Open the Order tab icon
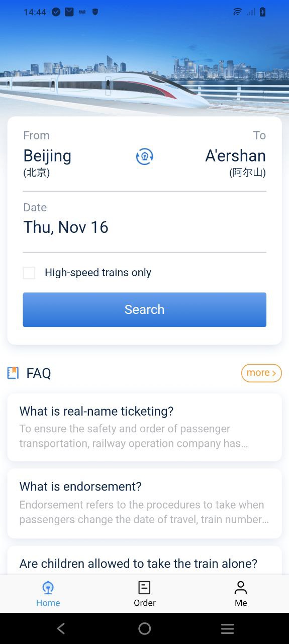The width and height of the screenshot is (289, 644). 144,588
